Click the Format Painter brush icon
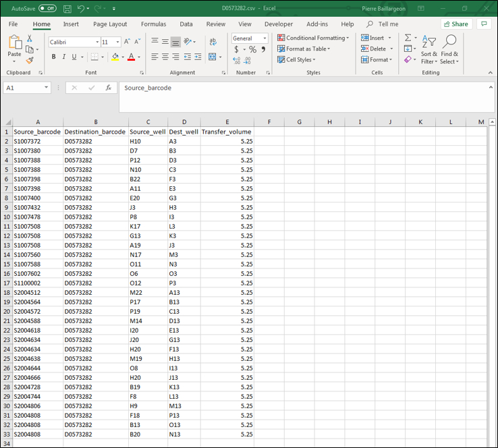Screen dimensions: 498x448 (29, 60)
